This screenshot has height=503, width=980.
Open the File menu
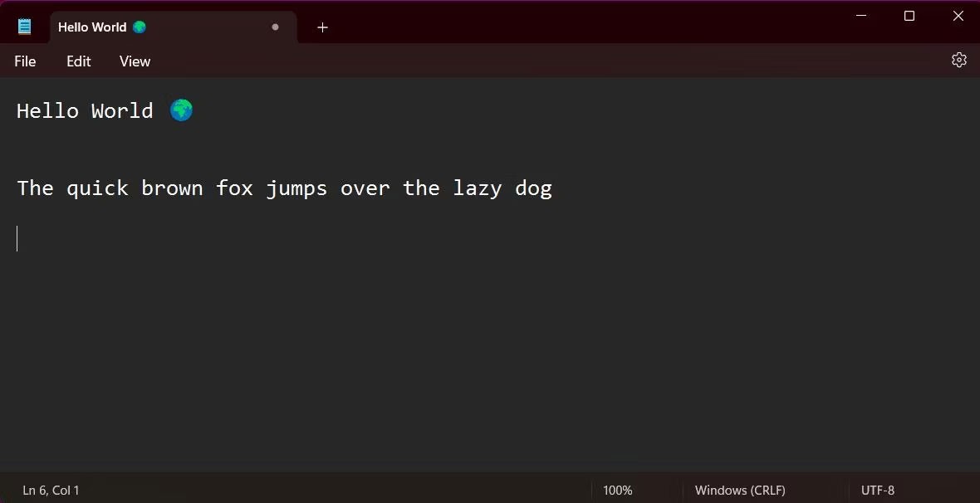click(25, 61)
